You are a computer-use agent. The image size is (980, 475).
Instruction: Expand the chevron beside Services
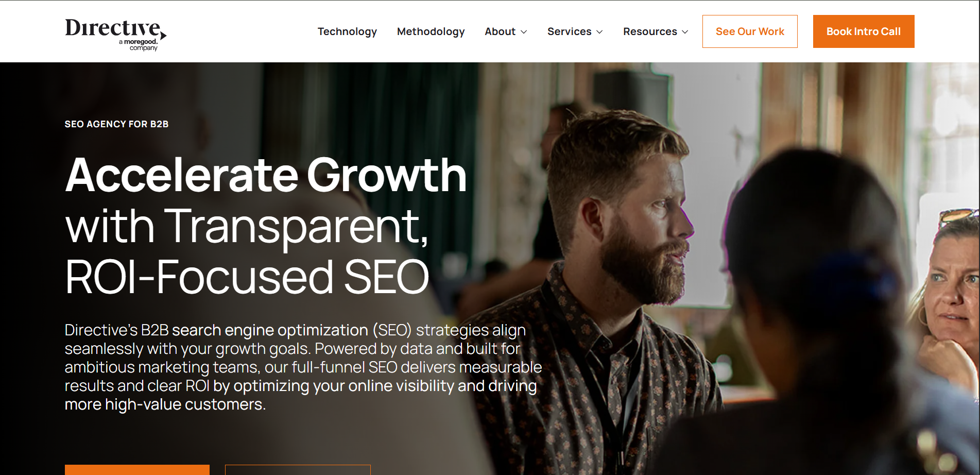[599, 32]
